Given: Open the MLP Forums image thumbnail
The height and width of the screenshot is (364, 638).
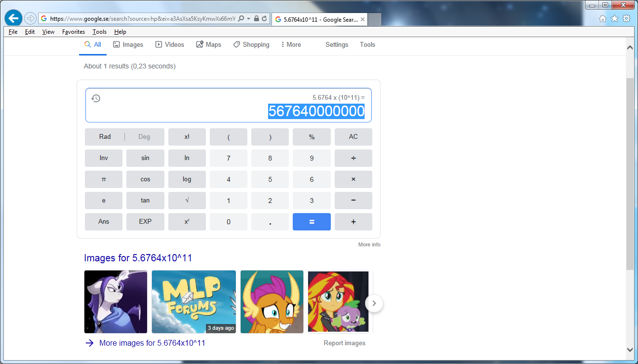Looking at the screenshot, I should [x=194, y=302].
